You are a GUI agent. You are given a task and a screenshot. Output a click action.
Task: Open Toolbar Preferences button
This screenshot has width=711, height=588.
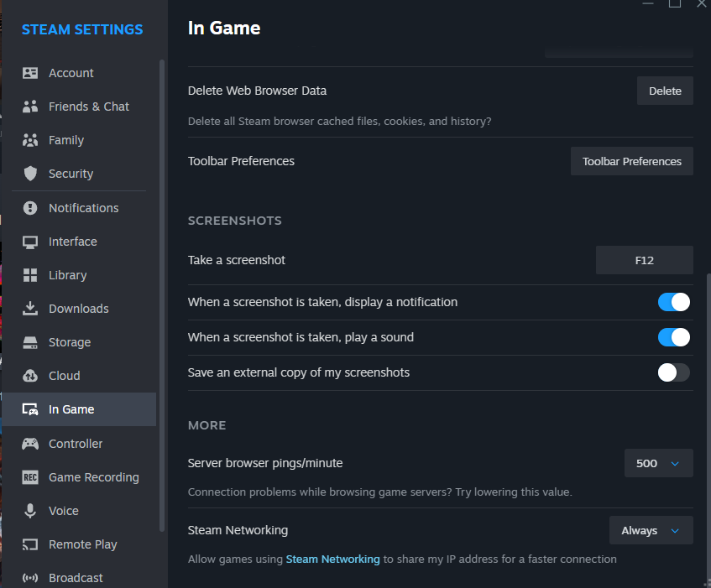(631, 161)
